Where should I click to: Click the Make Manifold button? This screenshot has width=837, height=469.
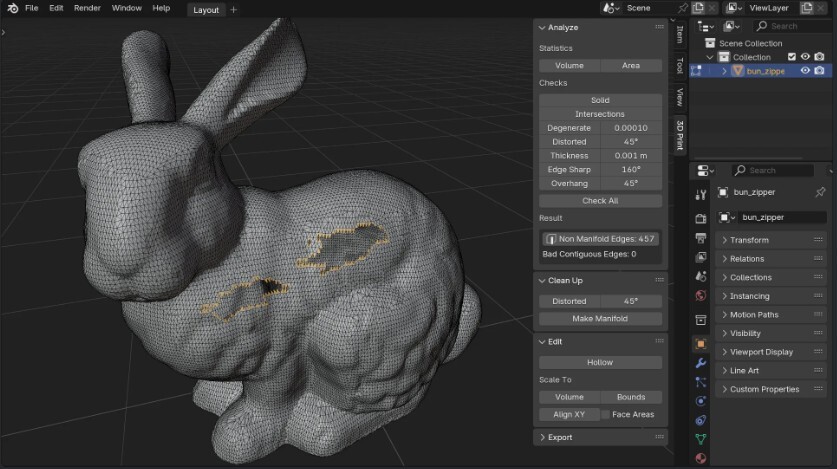[600, 319]
